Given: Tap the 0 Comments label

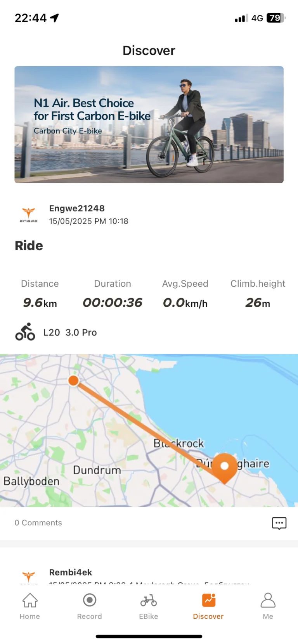Looking at the screenshot, I should click(38, 523).
